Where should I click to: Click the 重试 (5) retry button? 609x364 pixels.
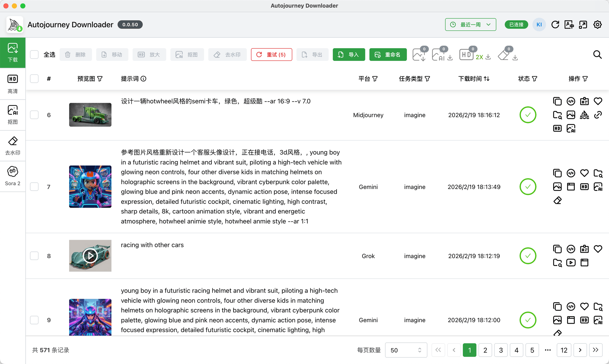pyautogui.click(x=272, y=54)
